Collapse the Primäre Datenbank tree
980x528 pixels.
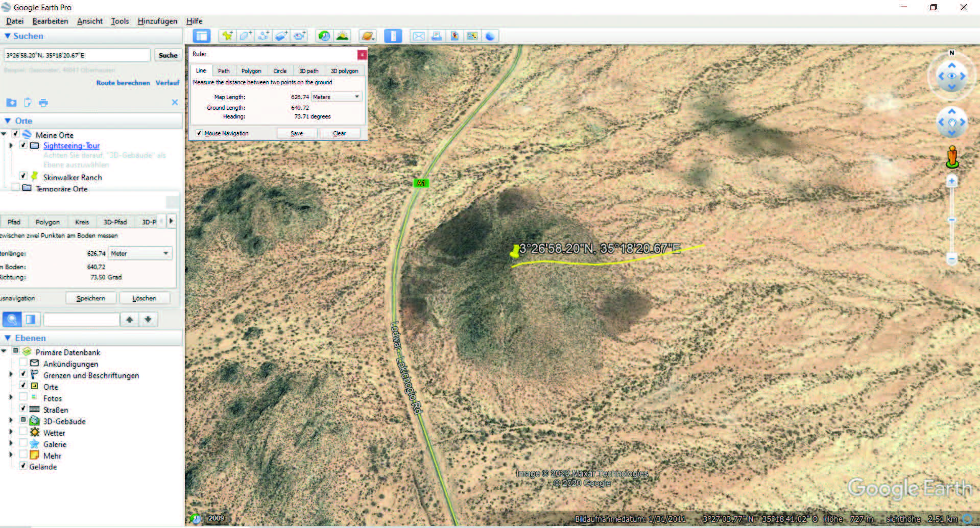pos(4,351)
